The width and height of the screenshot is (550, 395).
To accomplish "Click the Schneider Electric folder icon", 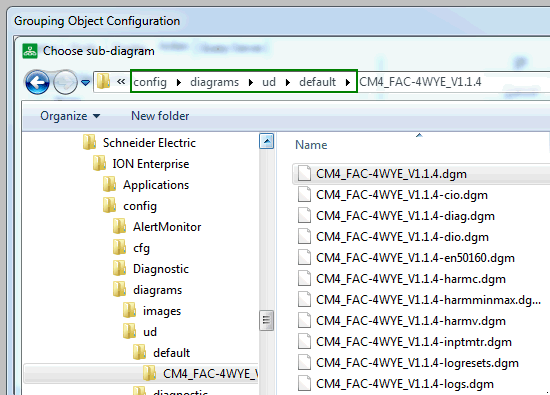I will 89,142.
